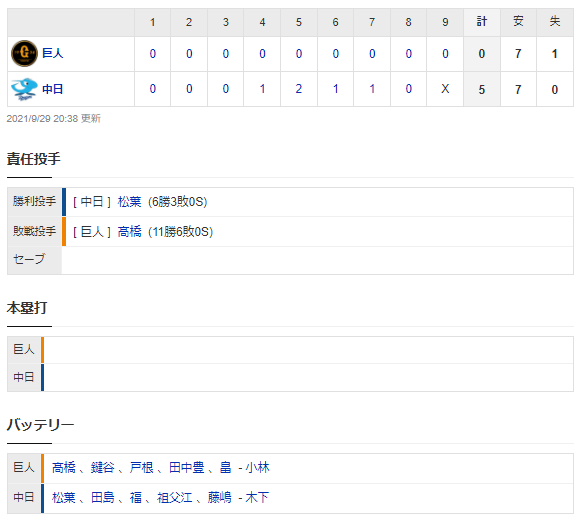Image resolution: width=579 pixels, height=518 pixels.
Task: Open 田島 in the Chunichi battery list
Action: 103,498
